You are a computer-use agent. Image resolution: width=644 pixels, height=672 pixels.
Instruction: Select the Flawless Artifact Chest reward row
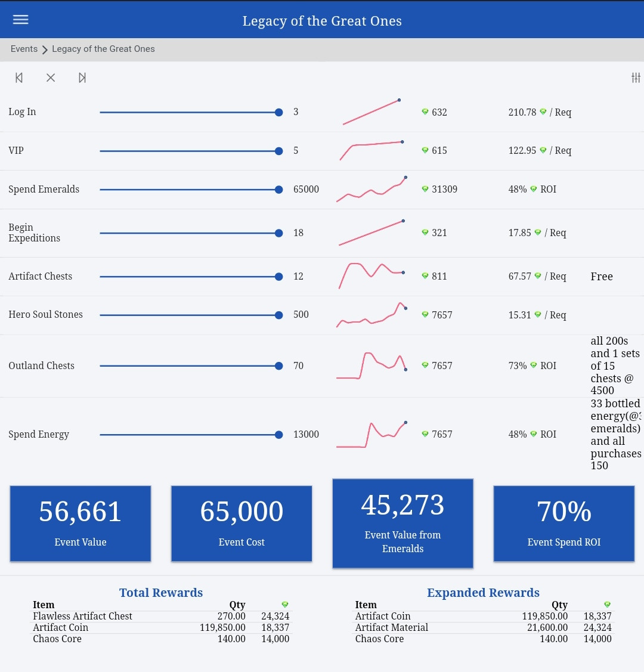point(161,617)
